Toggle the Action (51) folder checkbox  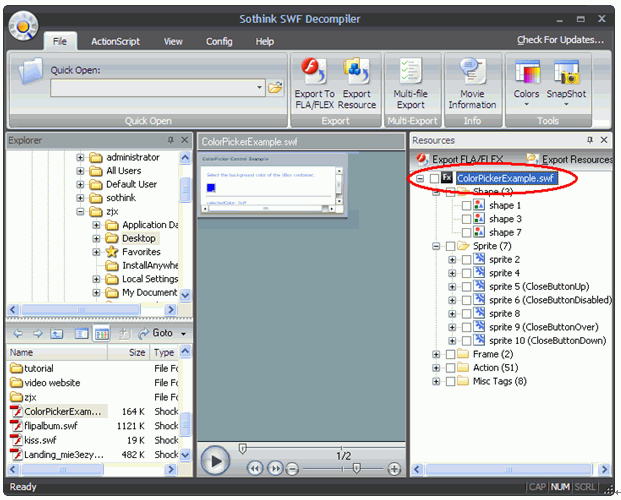[451, 368]
